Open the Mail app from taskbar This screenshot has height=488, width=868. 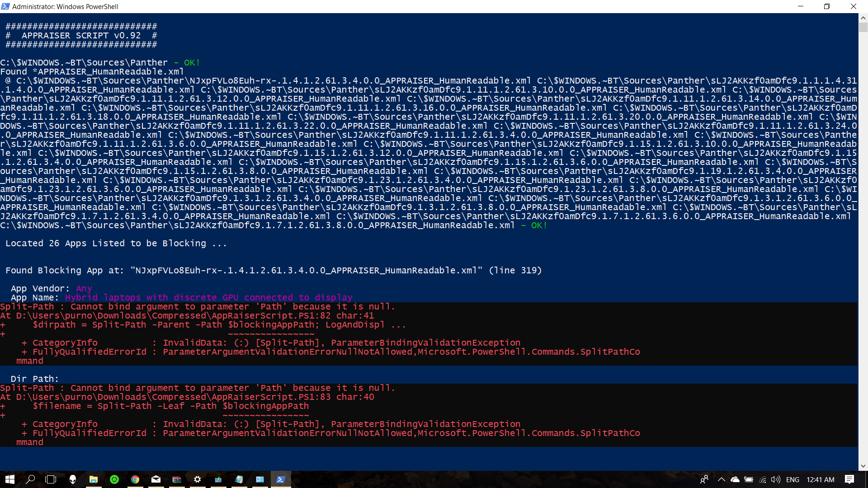[156, 479]
